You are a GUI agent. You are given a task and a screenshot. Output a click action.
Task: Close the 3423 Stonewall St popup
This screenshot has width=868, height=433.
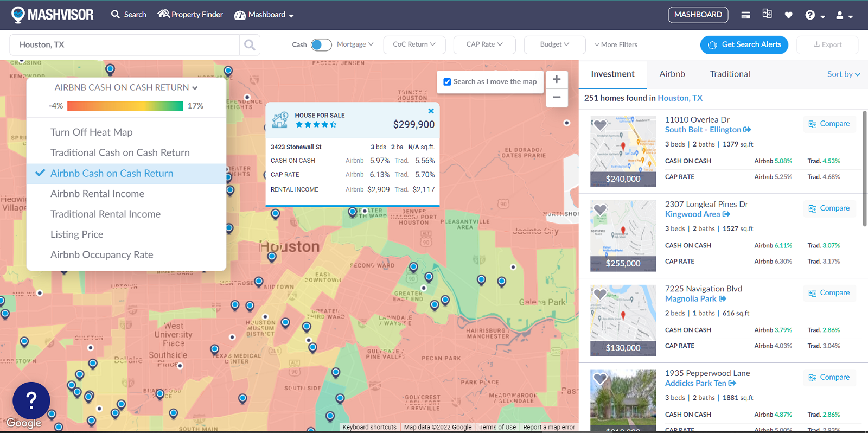pyautogui.click(x=431, y=111)
